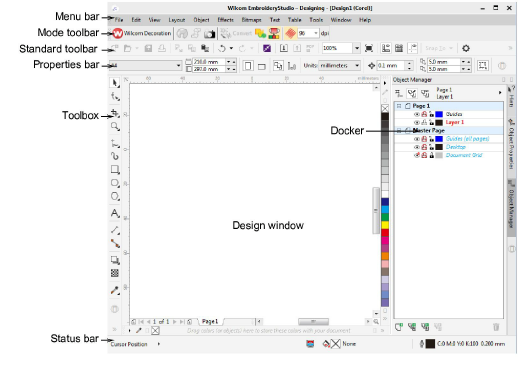518x368 pixels.
Task: Click the Wilcom Decoration mode button
Action: pyautogui.click(x=142, y=33)
